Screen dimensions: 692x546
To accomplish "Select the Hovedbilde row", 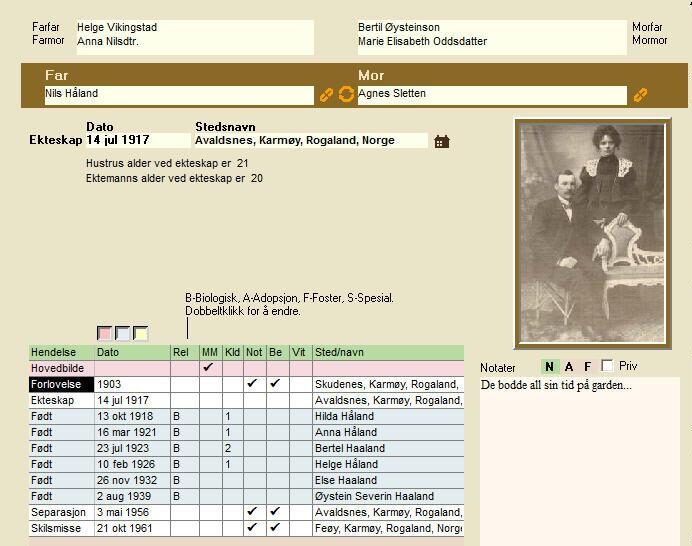I will [246, 368].
